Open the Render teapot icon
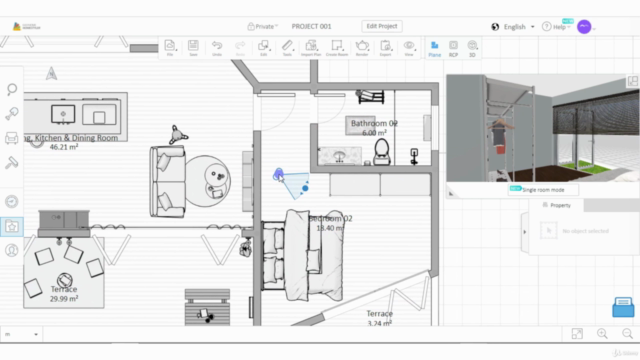 [x=362, y=48]
